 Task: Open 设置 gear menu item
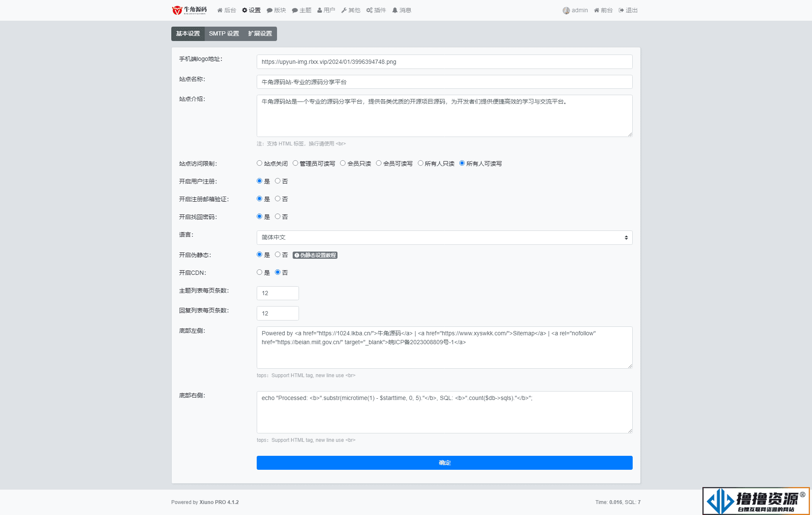click(x=251, y=10)
